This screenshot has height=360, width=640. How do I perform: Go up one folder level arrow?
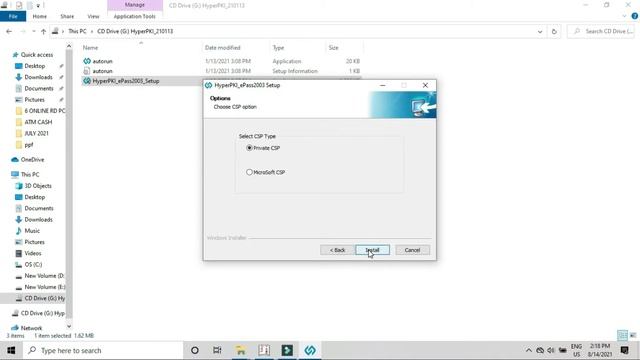(43, 31)
